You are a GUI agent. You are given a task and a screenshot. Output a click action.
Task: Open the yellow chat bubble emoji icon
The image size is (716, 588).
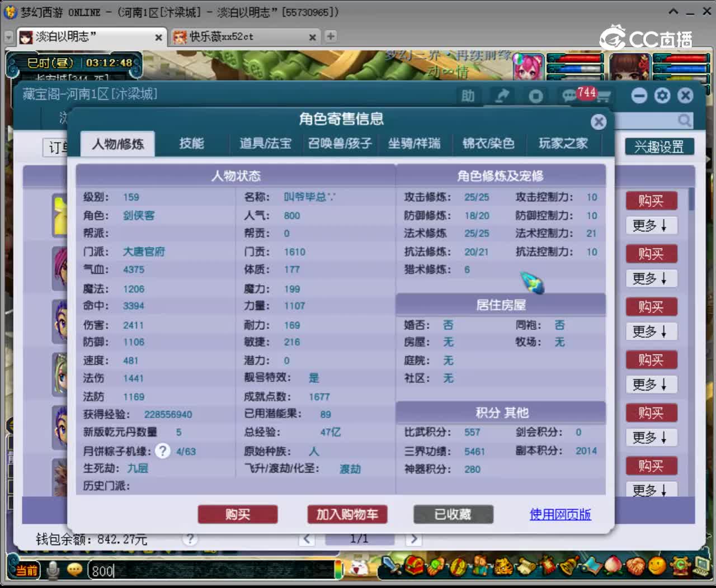(x=74, y=570)
